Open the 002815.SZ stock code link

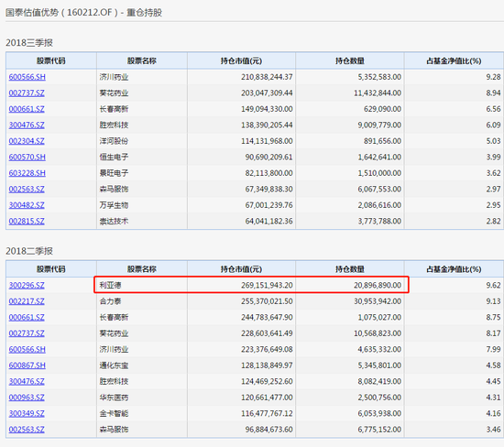tap(27, 222)
